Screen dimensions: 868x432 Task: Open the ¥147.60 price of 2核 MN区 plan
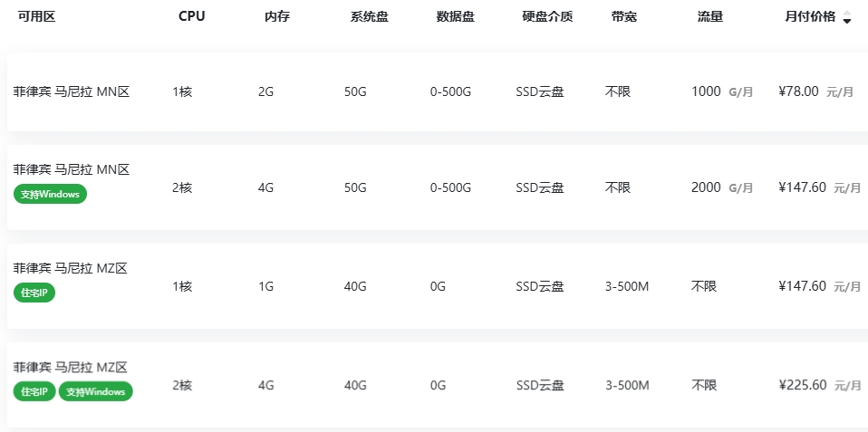[802, 187]
